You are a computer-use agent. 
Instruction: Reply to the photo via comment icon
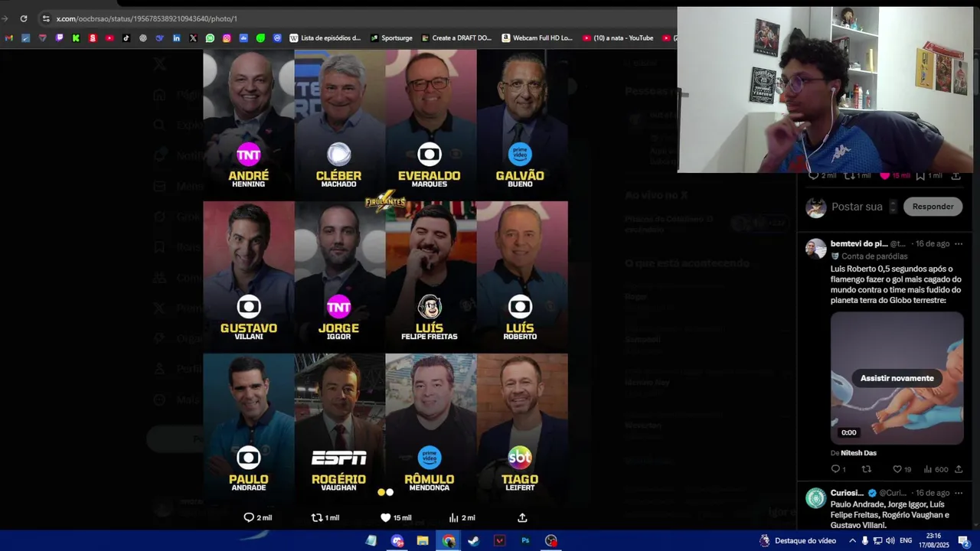[x=257, y=517]
